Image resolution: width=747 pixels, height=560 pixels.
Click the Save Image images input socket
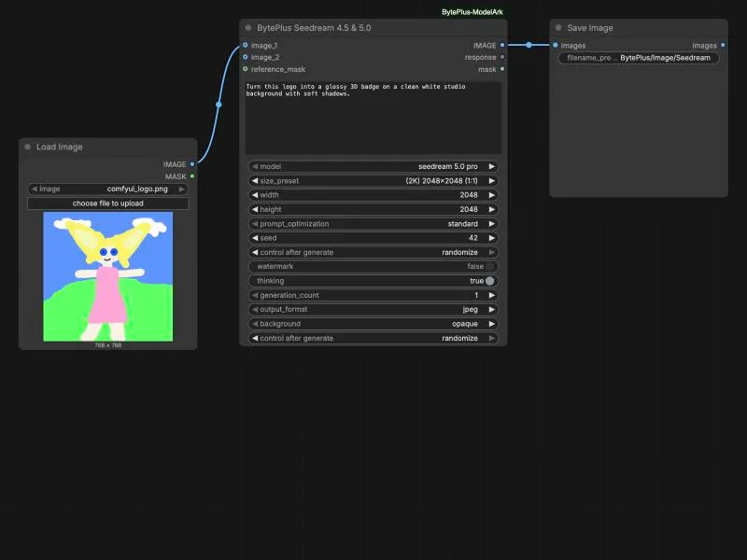coord(556,45)
